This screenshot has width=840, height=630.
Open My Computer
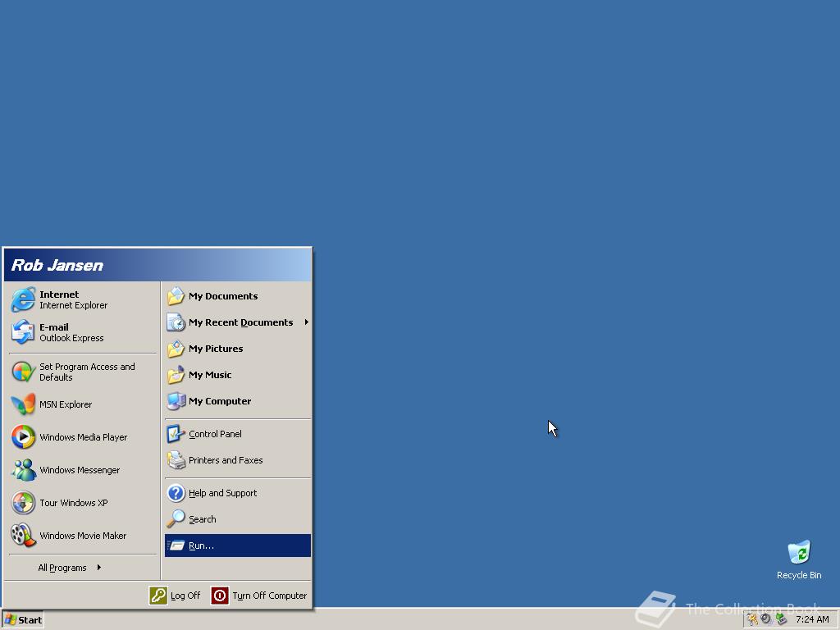coord(238,400)
